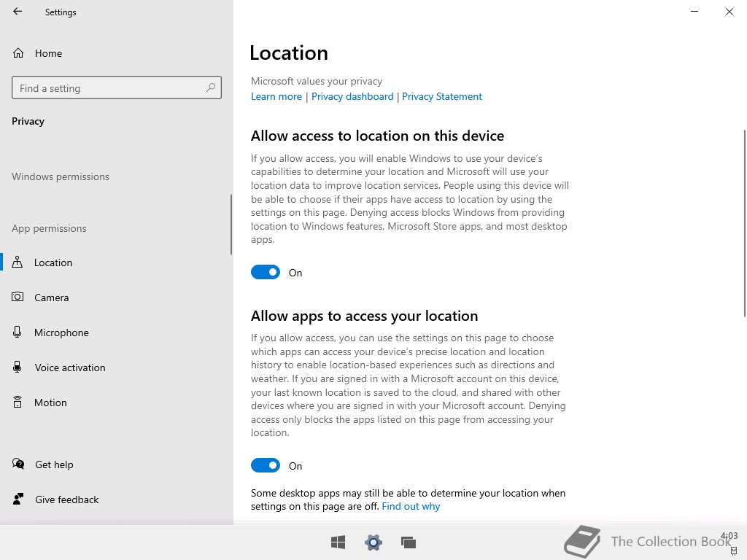Image resolution: width=747 pixels, height=560 pixels.
Task: Open the notification icon below the clock
Action: [x=734, y=551]
